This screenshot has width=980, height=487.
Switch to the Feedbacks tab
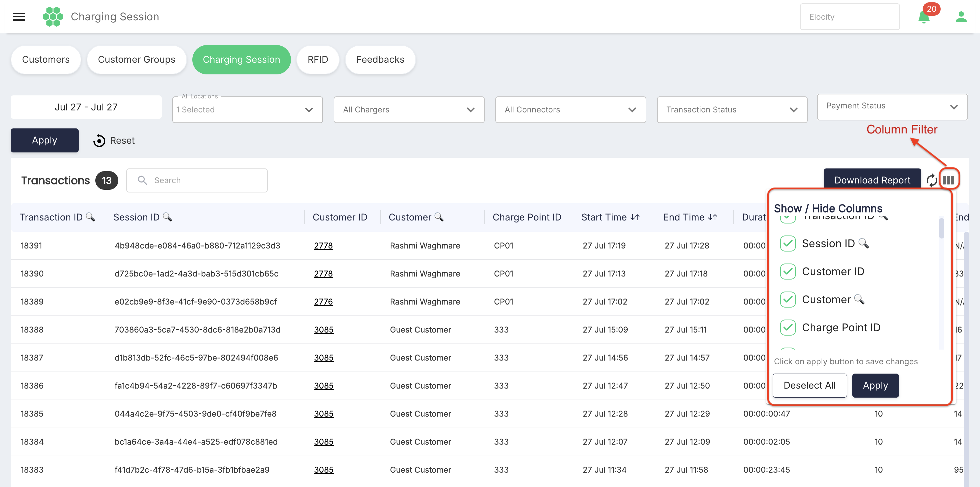pyautogui.click(x=380, y=59)
